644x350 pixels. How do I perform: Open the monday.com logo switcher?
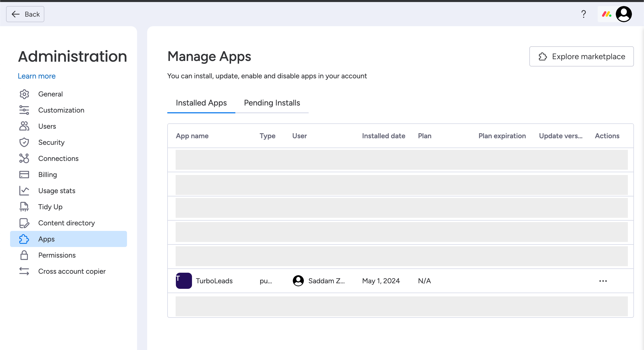click(x=607, y=14)
